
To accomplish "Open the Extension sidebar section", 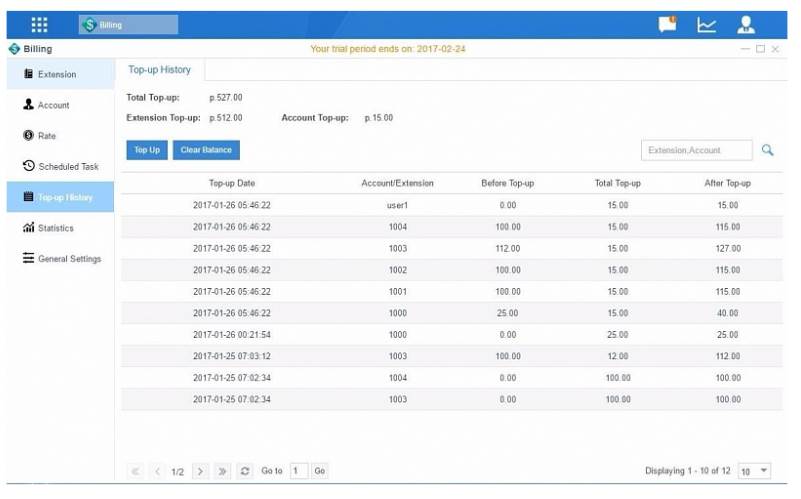I will point(57,74).
